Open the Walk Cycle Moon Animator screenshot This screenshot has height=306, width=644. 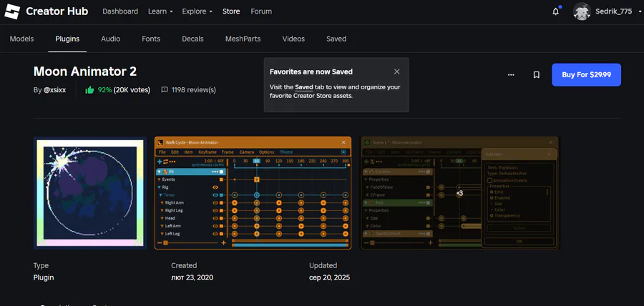click(253, 193)
